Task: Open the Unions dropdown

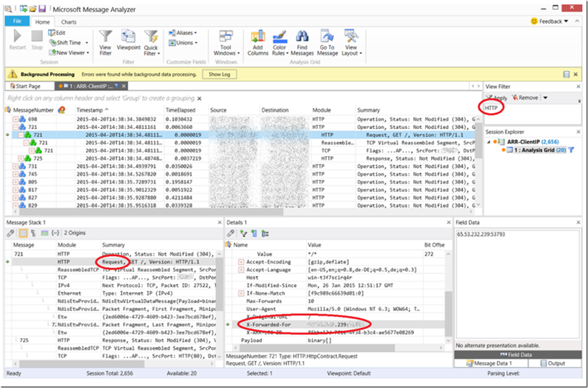Action: pyautogui.click(x=196, y=43)
